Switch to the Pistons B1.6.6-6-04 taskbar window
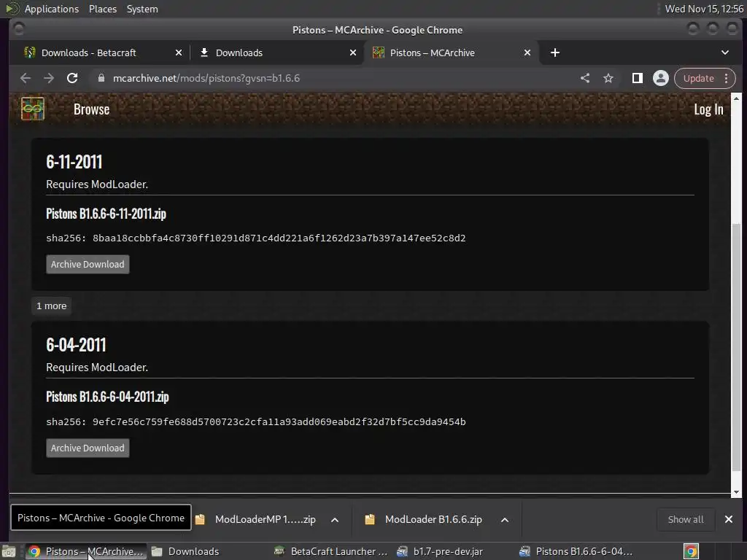 [576, 551]
